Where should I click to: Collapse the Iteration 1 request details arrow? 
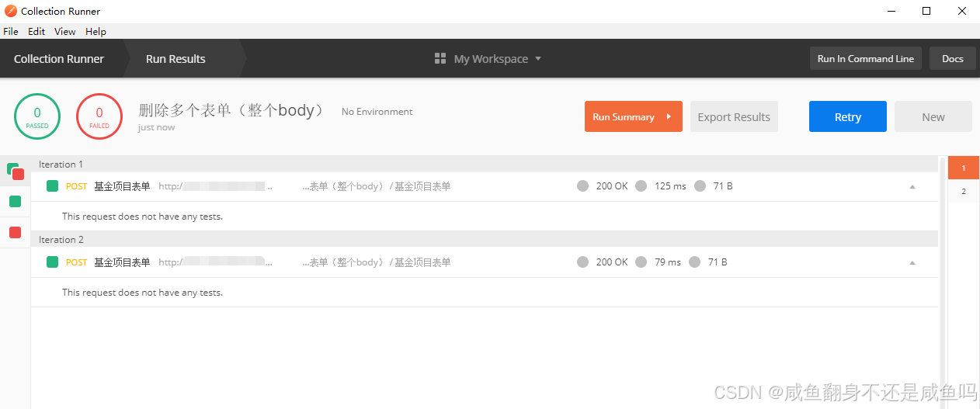(x=912, y=186)
